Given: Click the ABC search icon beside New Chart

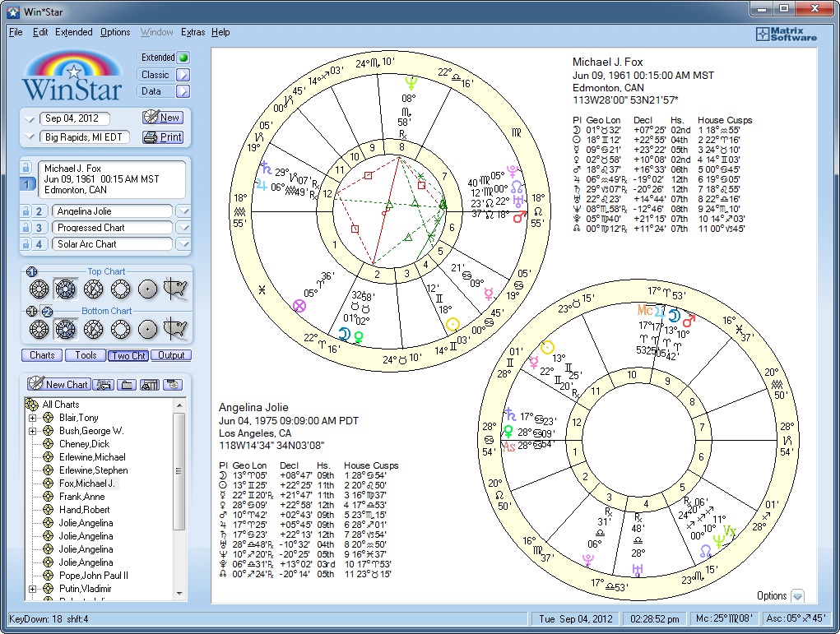Looking at the screenshot, I should [103, 385].
